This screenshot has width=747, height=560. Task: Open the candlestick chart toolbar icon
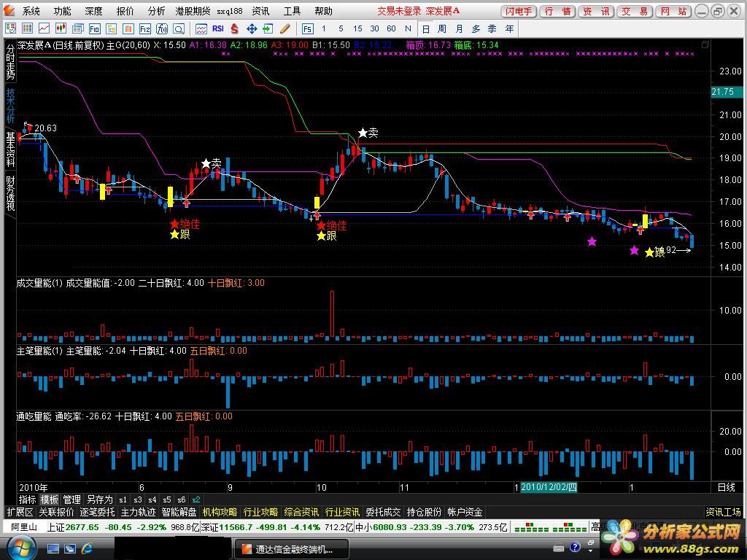[x=61, y=28]
